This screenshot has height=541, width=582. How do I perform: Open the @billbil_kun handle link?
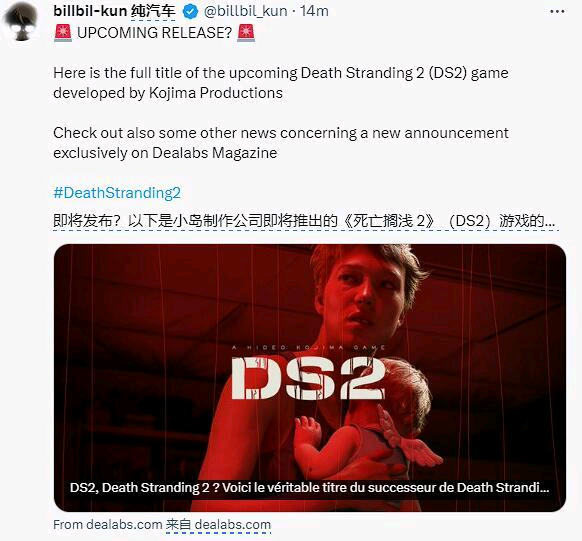pos(245,11)
